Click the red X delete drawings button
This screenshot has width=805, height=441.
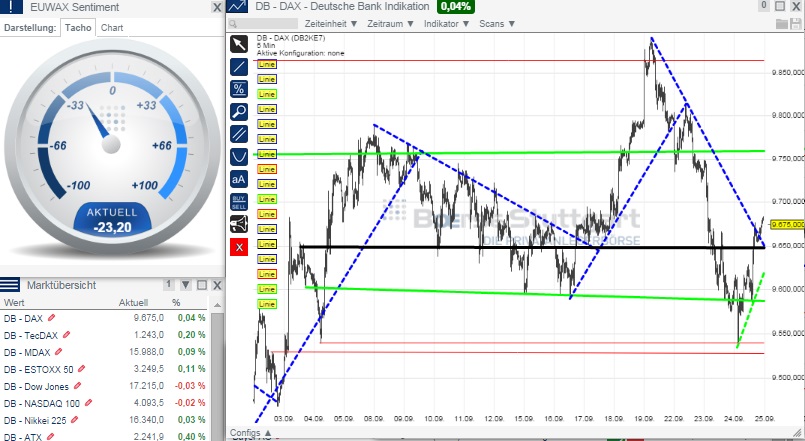(x=239, y=247)
